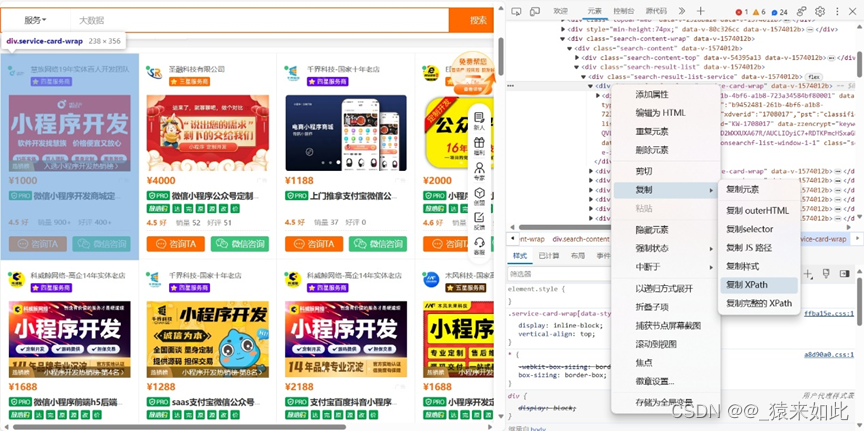Toggle the flex badge on DOM row

coord(814,77)
